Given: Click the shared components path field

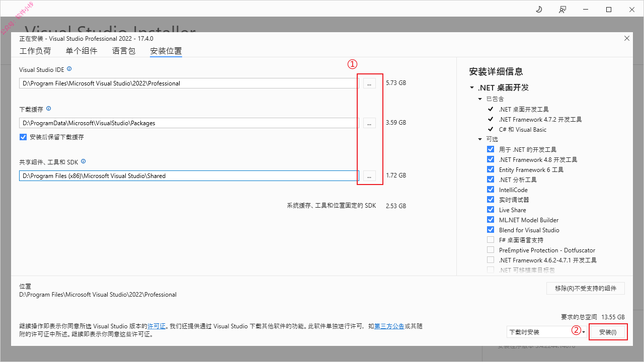Looking at the screenshot, I should click(x=189, y=176).
